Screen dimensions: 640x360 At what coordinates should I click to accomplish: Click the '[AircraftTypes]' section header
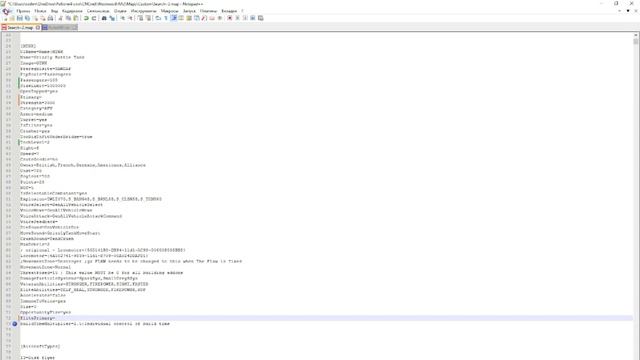(x=40, y=346)
